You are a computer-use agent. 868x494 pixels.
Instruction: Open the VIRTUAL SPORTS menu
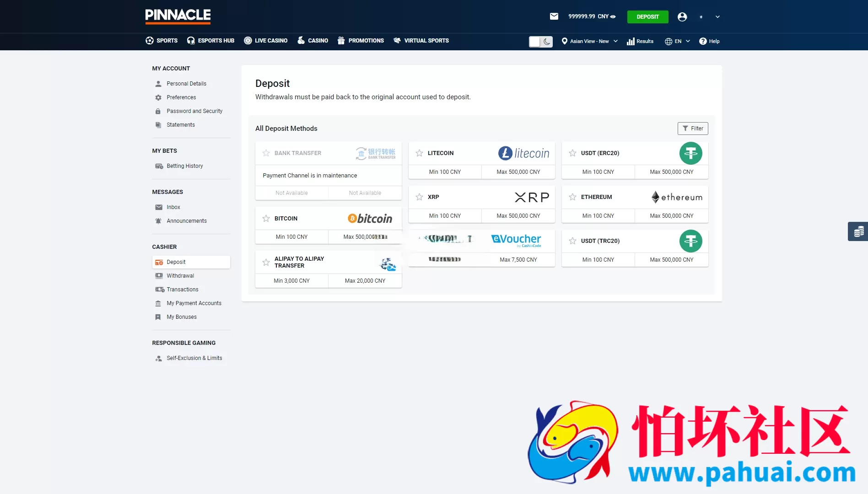point(421,41)
